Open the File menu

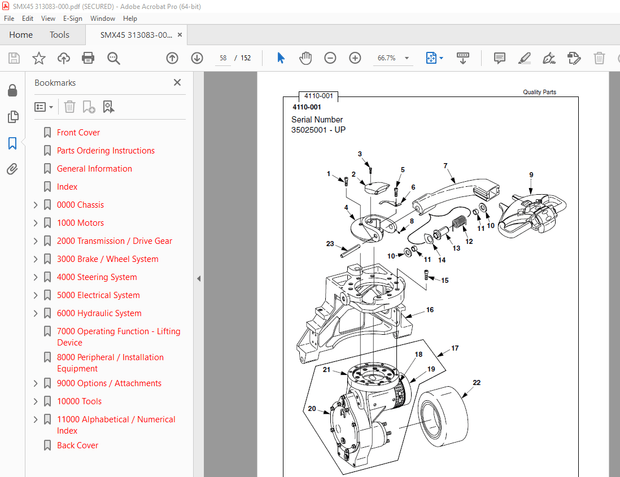tap(9, 18)
